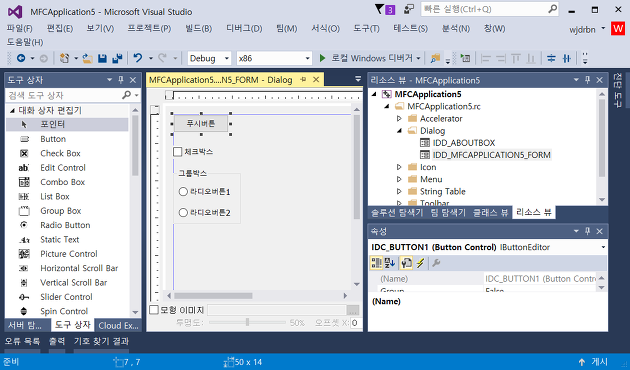Pick the Group Box tool icon
630x370 pixels.
(24, 211)
